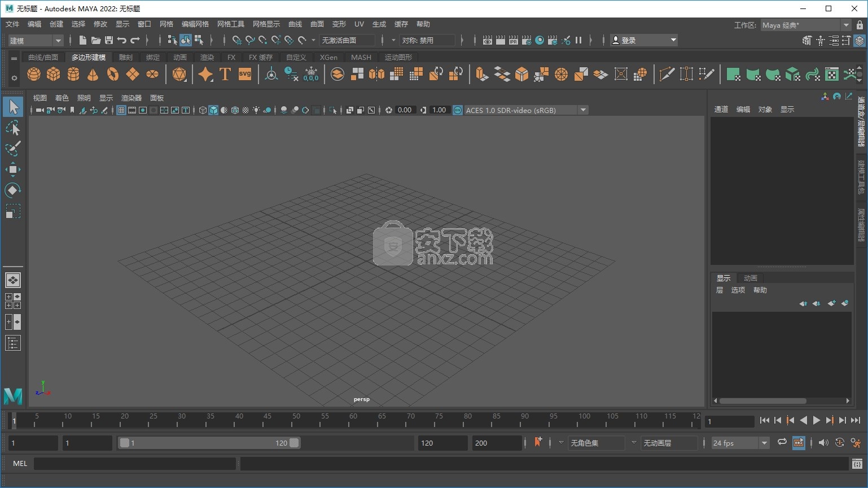Open the 无角色集 character set dropdown
This screenshot has height=488, width=868.
click(x=596, y=443)
